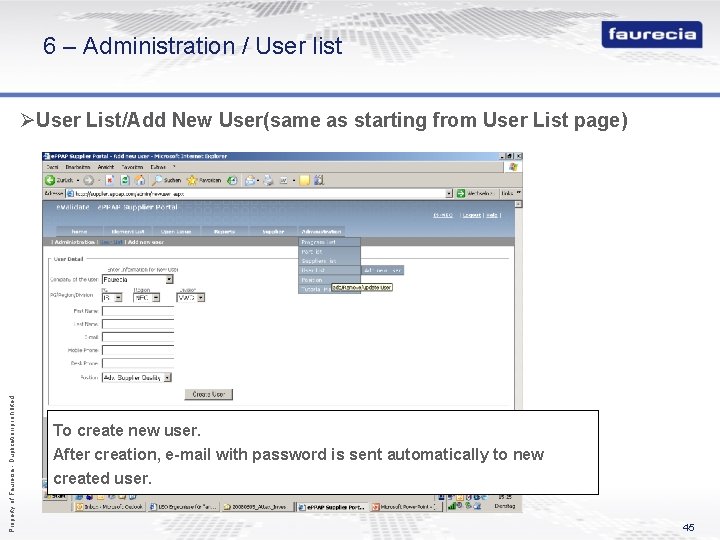Open the Open Issue tab
Screen dimensions: 720x540
click(x=176, y=231)
